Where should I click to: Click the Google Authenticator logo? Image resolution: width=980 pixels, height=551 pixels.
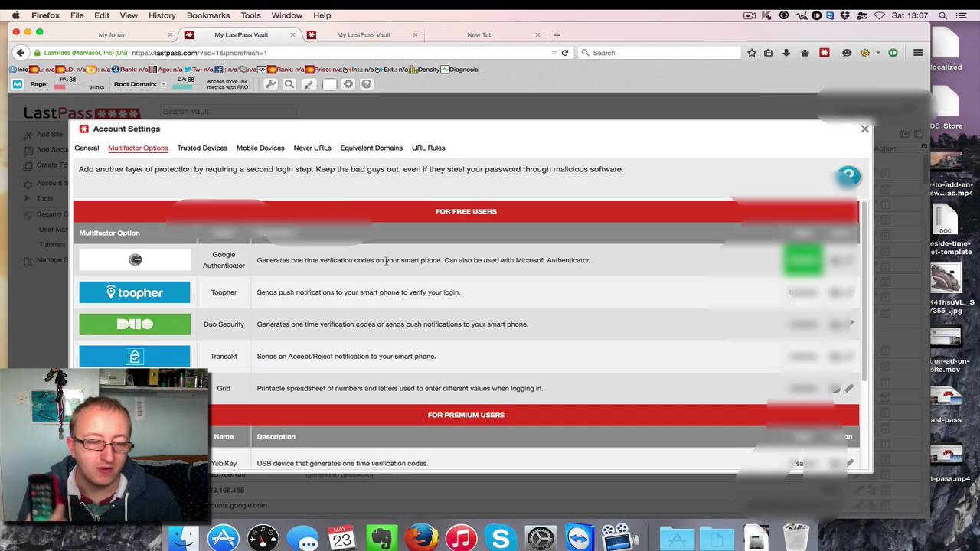135,260
